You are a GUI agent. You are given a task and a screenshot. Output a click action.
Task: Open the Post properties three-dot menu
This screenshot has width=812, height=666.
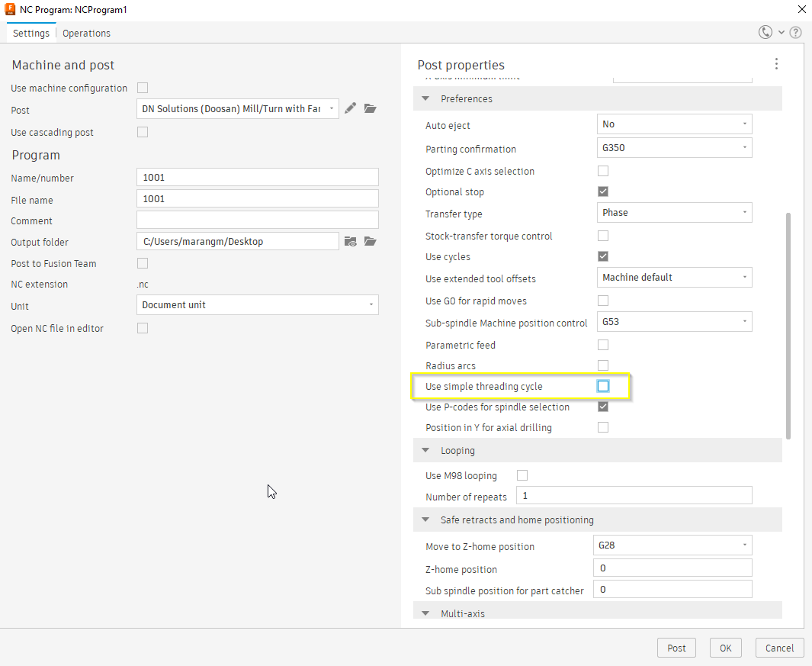click(776, 64)
